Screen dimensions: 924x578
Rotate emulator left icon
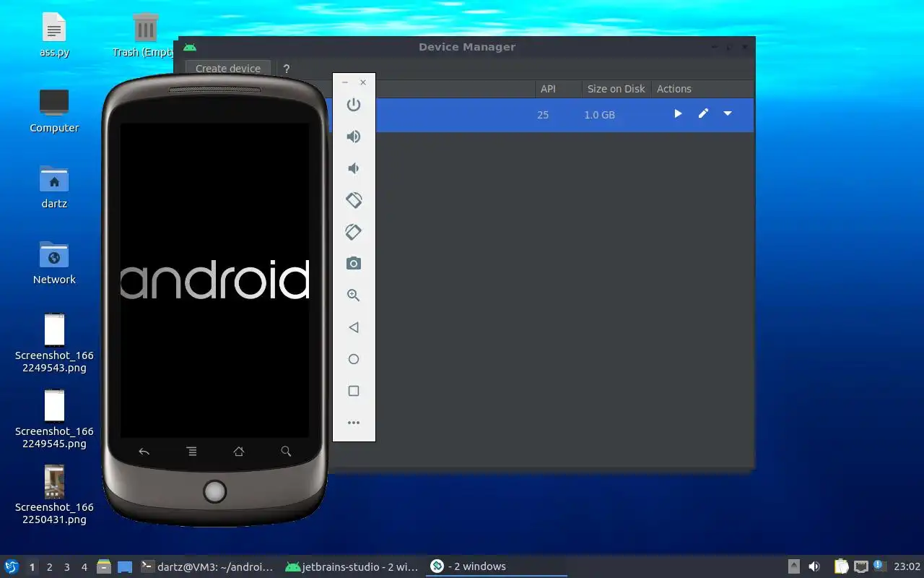tap(354, 200)
